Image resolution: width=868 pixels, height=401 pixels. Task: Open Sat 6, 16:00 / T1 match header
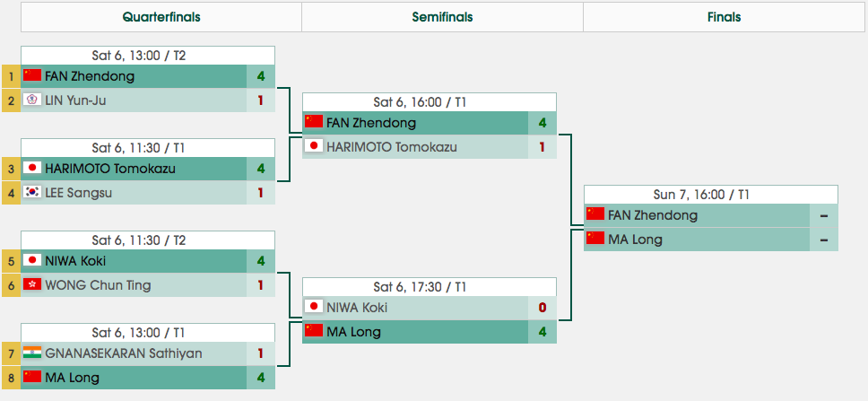coord(430,102)
